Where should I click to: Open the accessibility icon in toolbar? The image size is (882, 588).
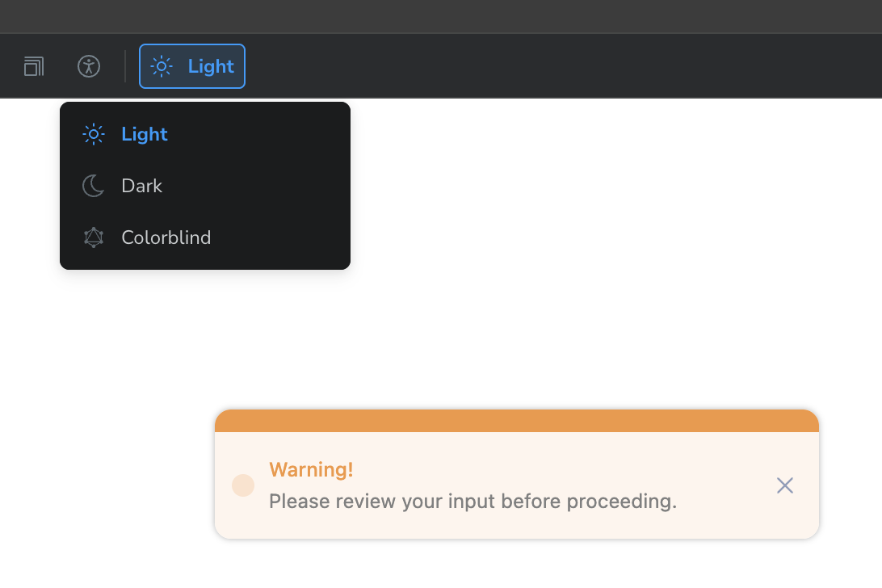(x=89, y=66)
